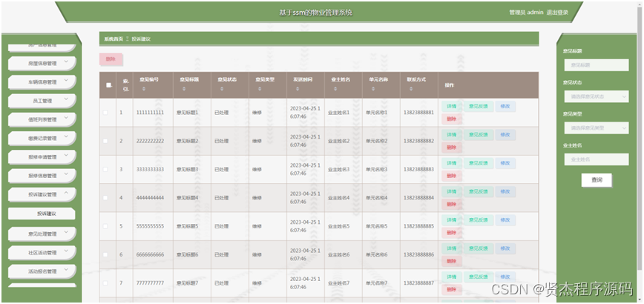Check the checkbox for row 6
Image resolution: width=644 pixels, height=304 pixels.
click(x=105, y=254)
